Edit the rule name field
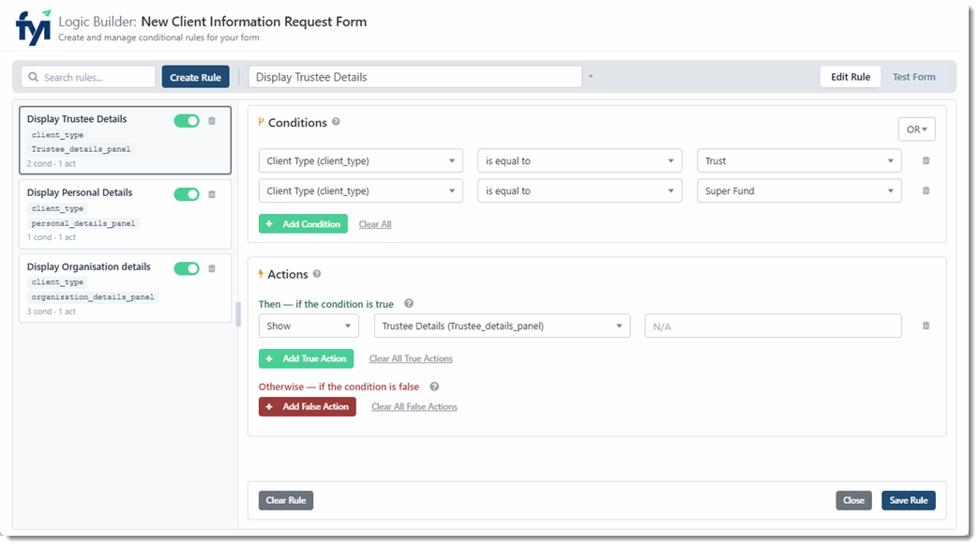Screen dimensions: 980x547 point(415,77)
